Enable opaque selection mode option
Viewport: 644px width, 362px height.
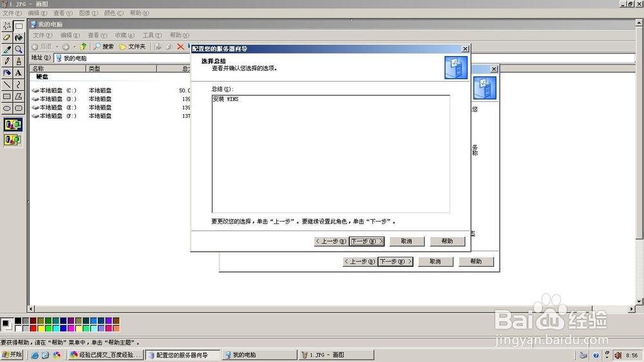(13, 124)
